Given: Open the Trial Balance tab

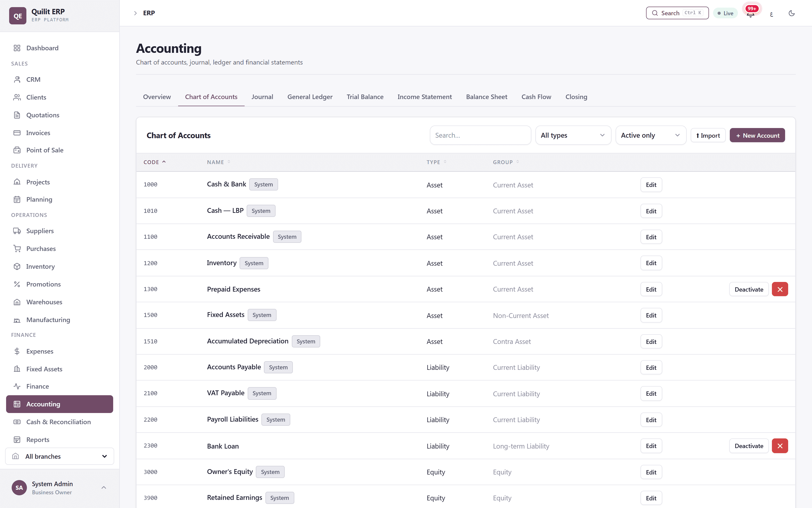Looking at the screenshot, I should [365, 97].
